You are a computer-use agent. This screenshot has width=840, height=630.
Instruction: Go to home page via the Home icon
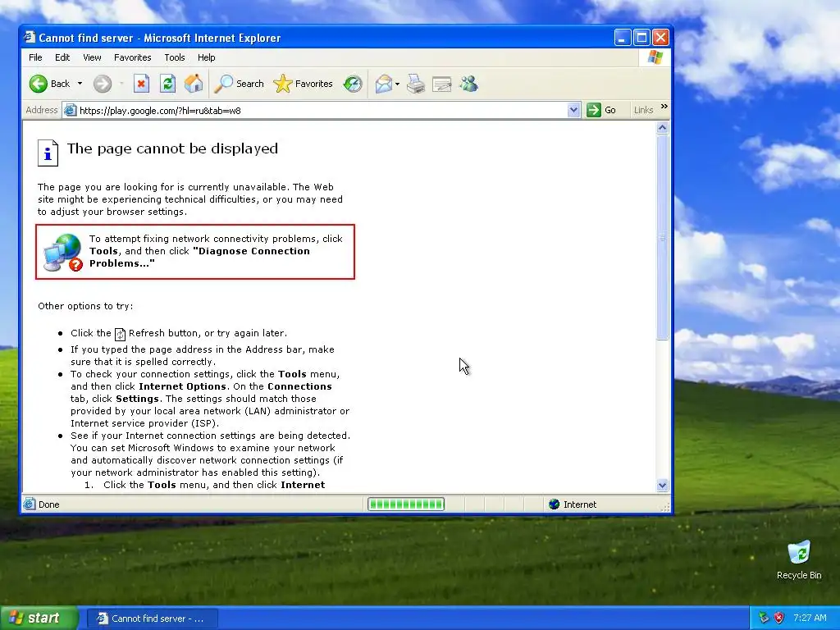coord(194,84)
